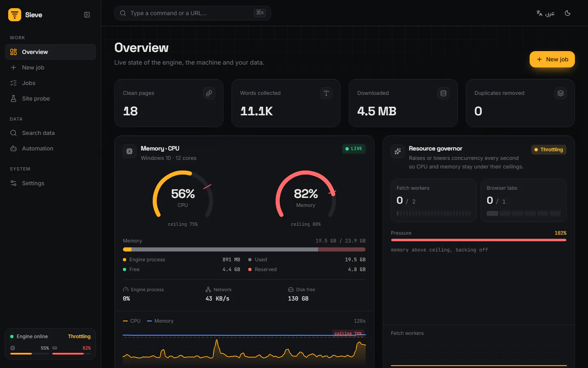This screenshot has height=368, width=588.
Task: Click the 130 GB disk free value
Action: (298, 299)
